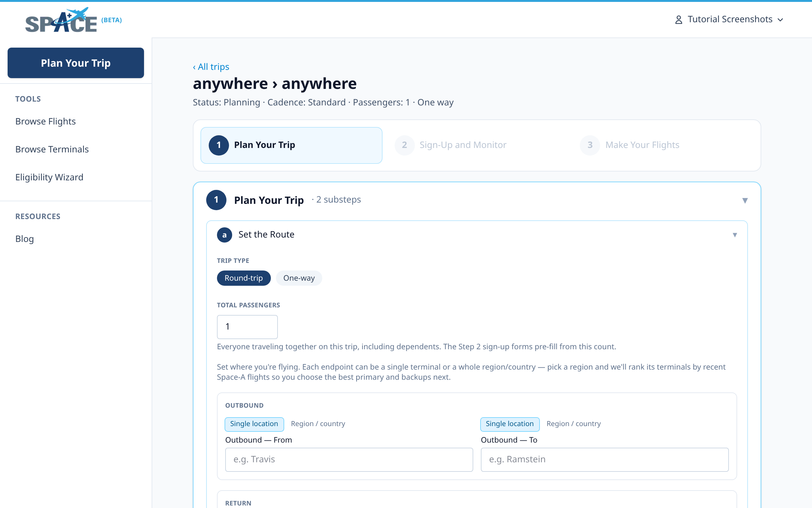The width and height of the screenshot is (812, 508).
Task: Collapse the Set the Route substep arrow
Action: (x=735, y=235)
